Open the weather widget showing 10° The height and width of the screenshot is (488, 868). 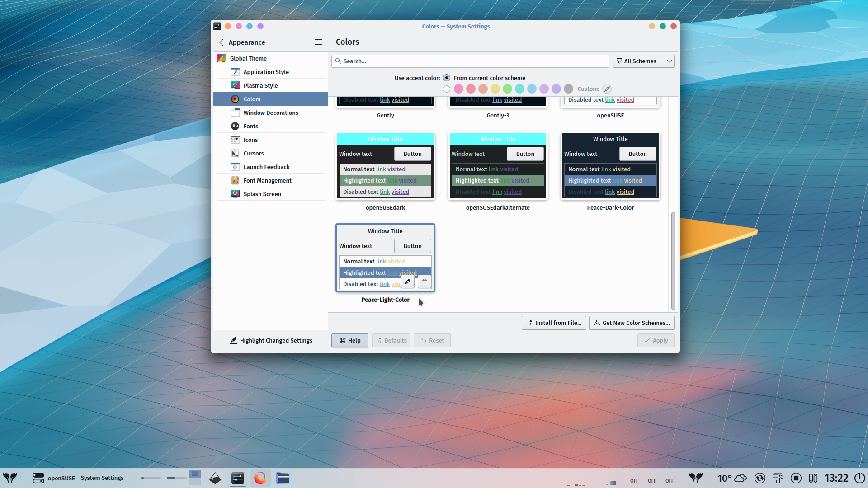[732, 478]
